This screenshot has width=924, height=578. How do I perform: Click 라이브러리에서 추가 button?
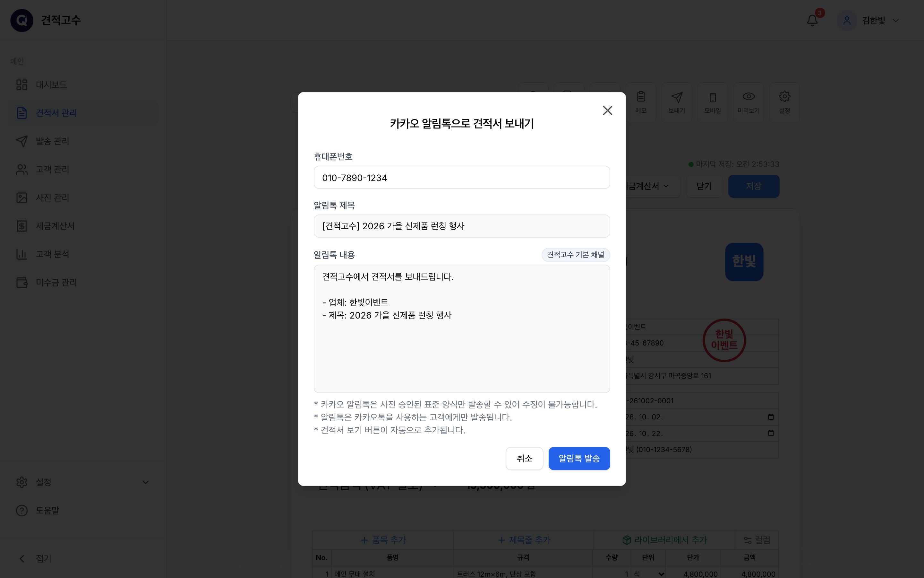(x=664, y=540)
